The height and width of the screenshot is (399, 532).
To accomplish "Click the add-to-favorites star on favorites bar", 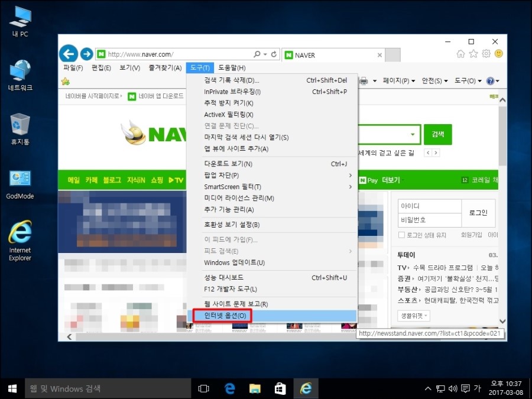I will pos(66,81).
